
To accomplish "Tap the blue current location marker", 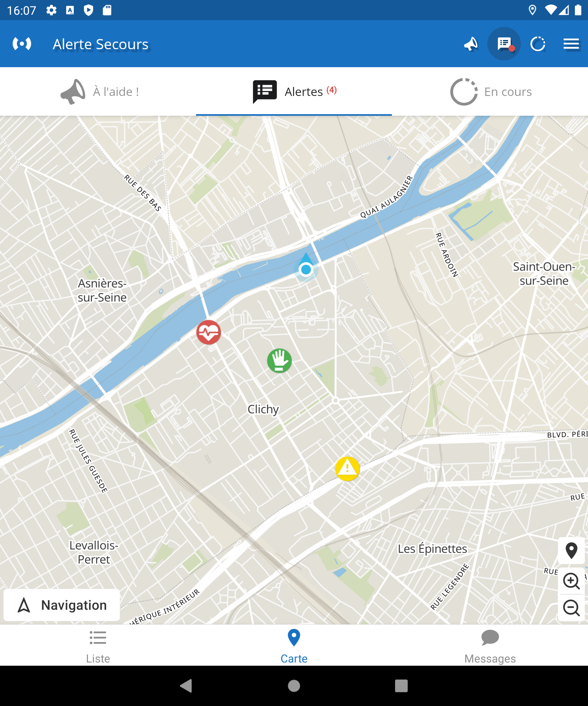I will coord(306,269).
